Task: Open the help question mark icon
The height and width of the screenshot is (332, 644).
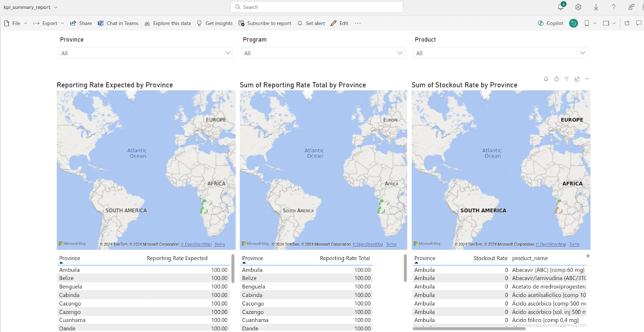Action: coord(614,7)
